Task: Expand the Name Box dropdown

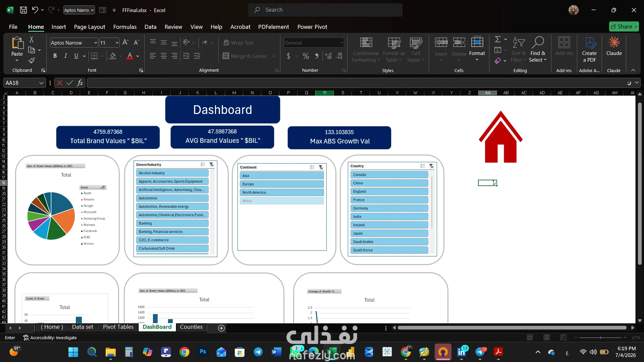Action: coord(41,83)
